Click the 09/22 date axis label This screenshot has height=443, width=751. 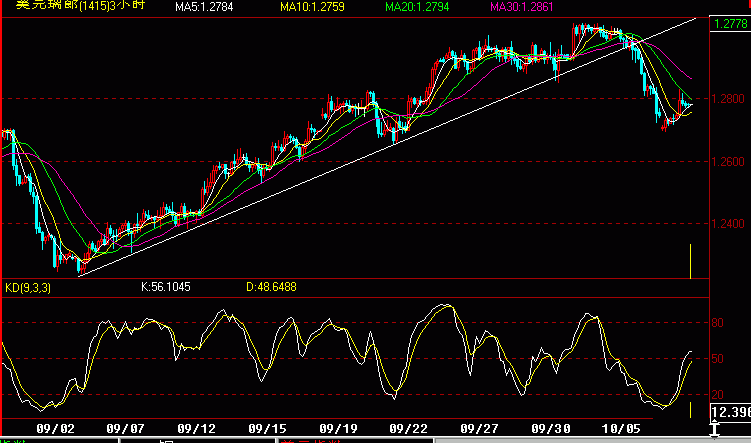click(409, 429)
